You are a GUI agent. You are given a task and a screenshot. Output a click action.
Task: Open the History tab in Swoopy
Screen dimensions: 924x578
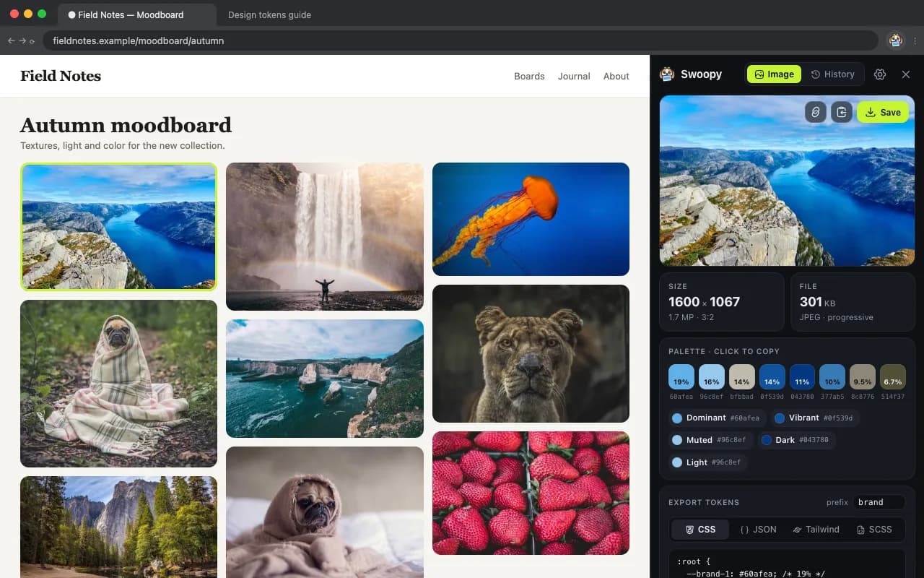tap(833, 74)
